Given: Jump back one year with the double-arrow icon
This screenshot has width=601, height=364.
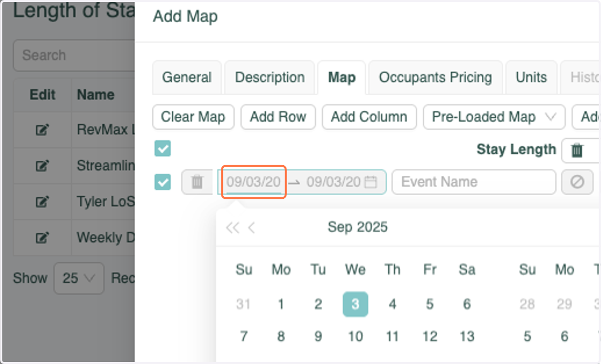Looking at the screenshot, I should point(232,228).
